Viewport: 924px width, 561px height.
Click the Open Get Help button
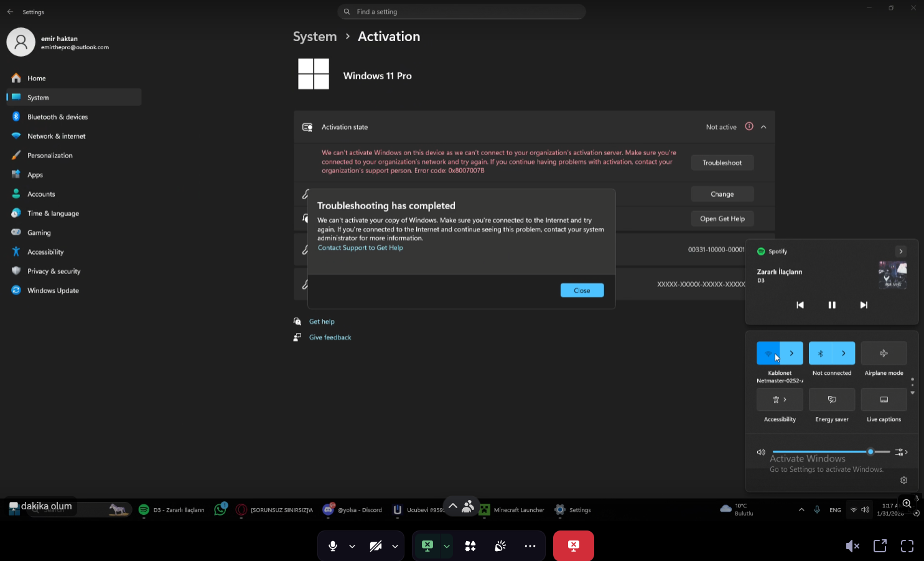coord(722,219)
